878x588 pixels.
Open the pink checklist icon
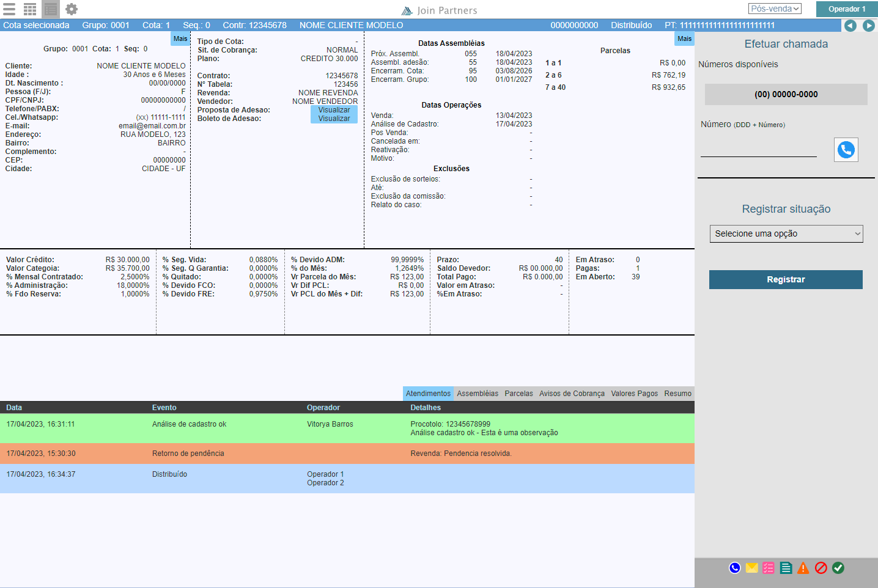tap(769, 568)
